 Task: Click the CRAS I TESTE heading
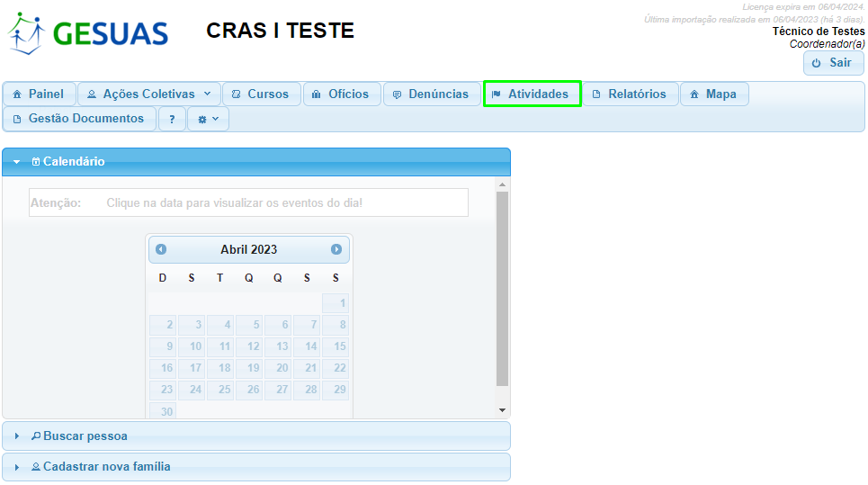pyautogui.click(x=280, y=31)
